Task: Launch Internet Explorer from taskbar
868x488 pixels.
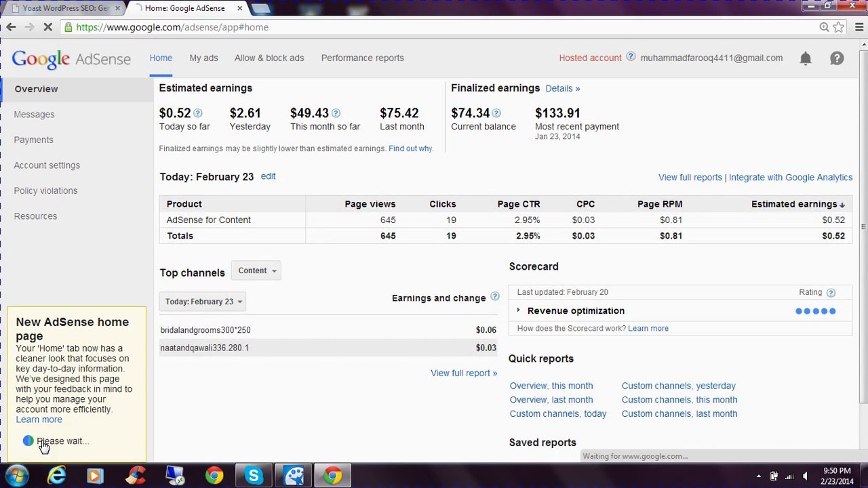Action: coord(56,476)
